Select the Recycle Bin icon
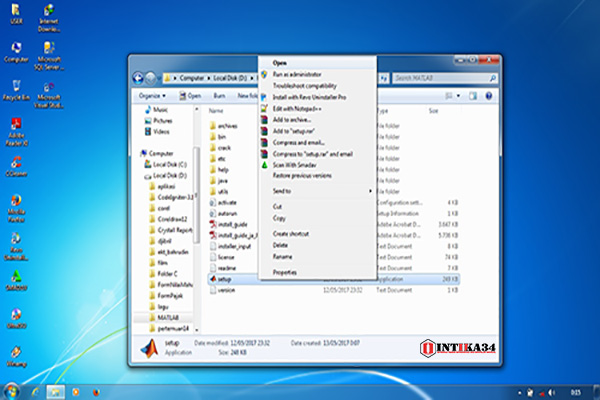Viewport: 600px width, 400px height. pyautogui.click(x=16, y=90)
